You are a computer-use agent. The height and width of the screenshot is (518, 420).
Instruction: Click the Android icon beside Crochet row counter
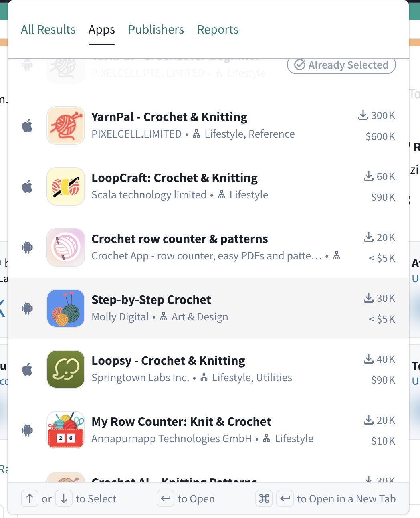coord(27,247)
